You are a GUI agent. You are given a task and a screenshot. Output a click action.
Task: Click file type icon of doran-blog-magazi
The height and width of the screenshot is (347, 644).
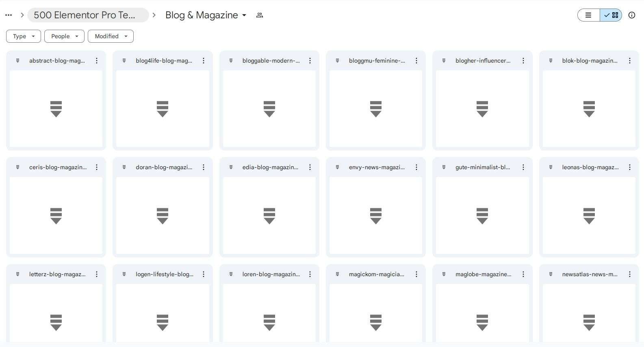(124, 167)
